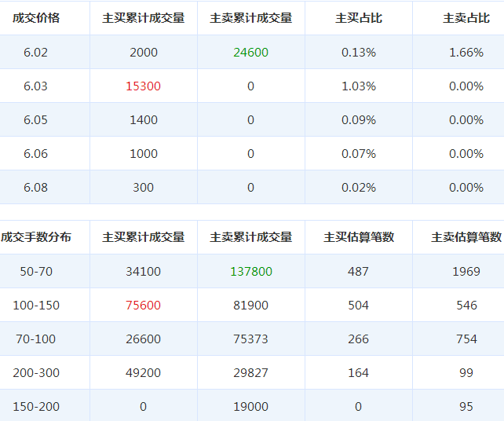Click the estimated count 1969

point(466,272)
